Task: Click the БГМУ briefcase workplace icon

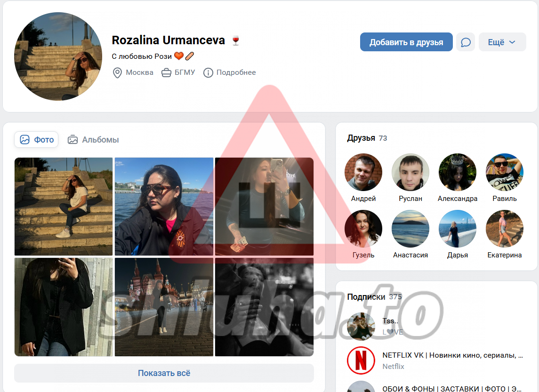Action: click(x=166, y=73)
